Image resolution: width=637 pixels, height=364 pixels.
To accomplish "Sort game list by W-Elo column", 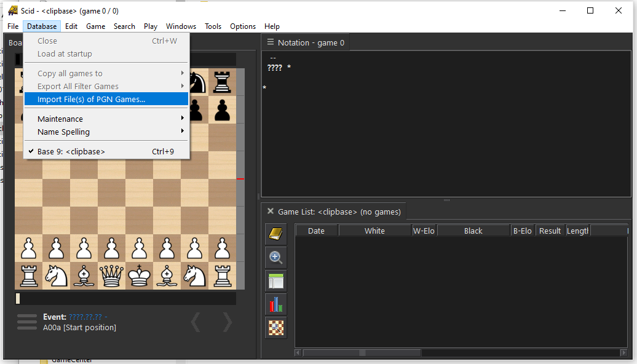I will point(424,231).
